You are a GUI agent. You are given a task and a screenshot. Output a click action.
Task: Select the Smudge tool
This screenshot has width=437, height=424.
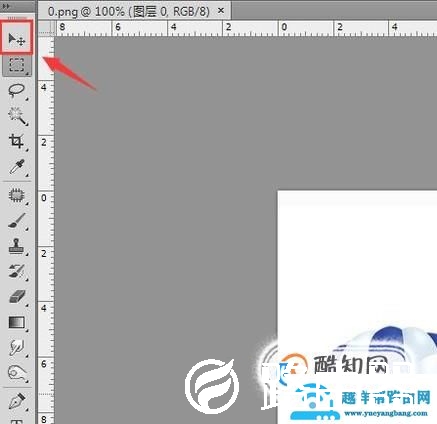[17, 348]
